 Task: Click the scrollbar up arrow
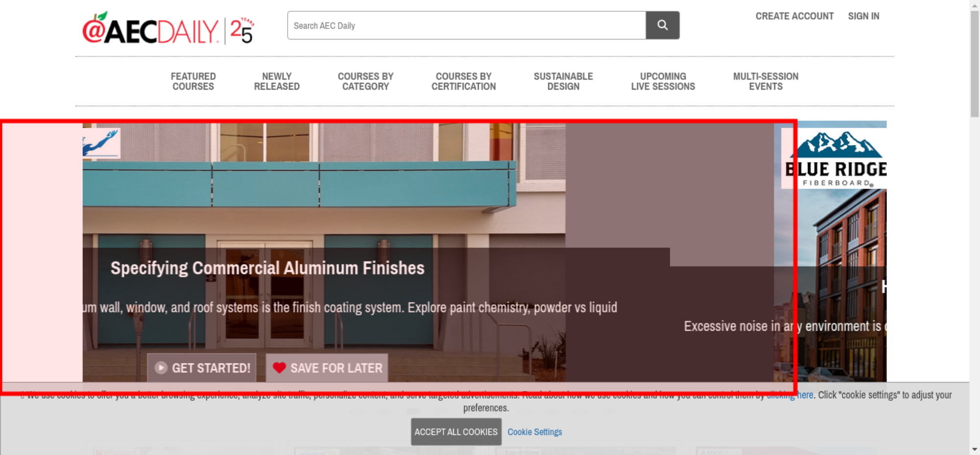(x=974, y=5)
